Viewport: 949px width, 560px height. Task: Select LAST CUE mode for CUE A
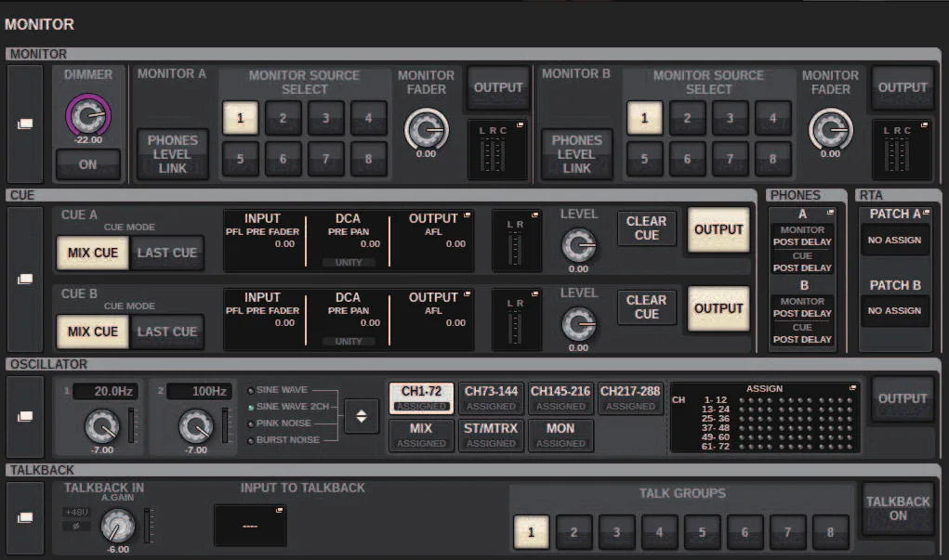coord(167,253)
